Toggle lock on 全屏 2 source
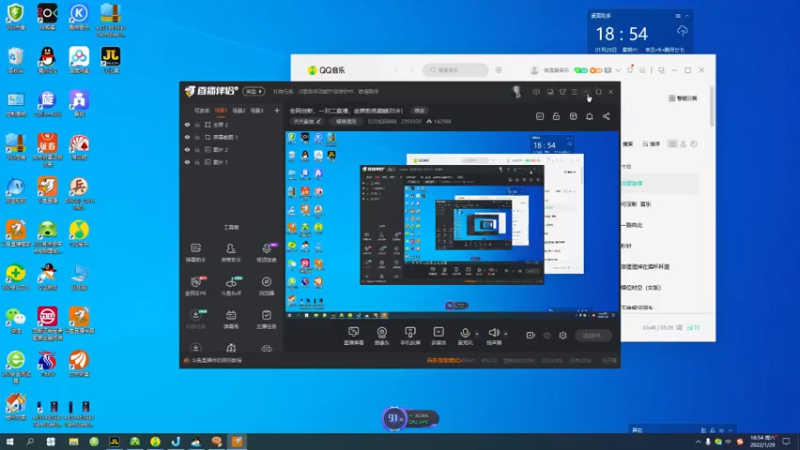Viewport: 800px width, 450px height. [x=197, y=124]
